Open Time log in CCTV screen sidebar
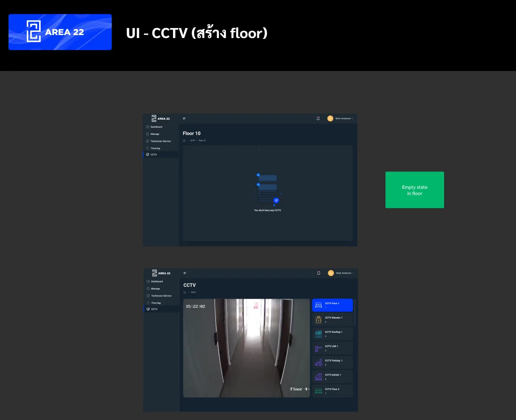This screenshot has height=420, width=516. (162, 303)
